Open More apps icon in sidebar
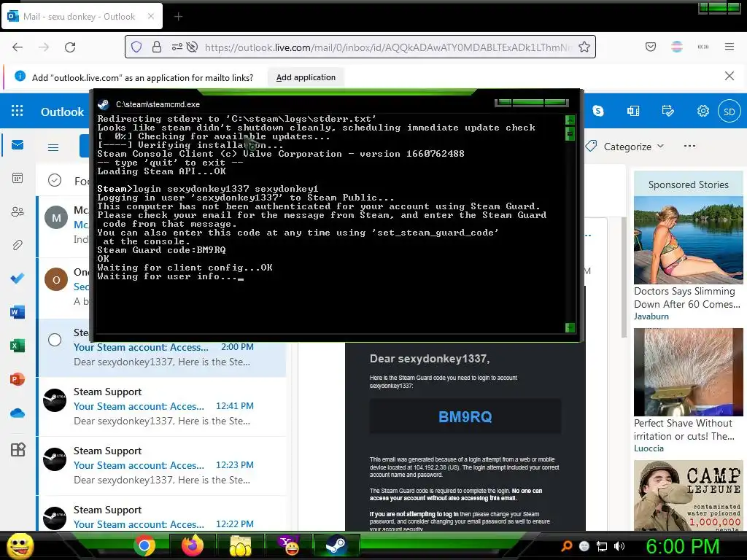 [x=18, y=449]
